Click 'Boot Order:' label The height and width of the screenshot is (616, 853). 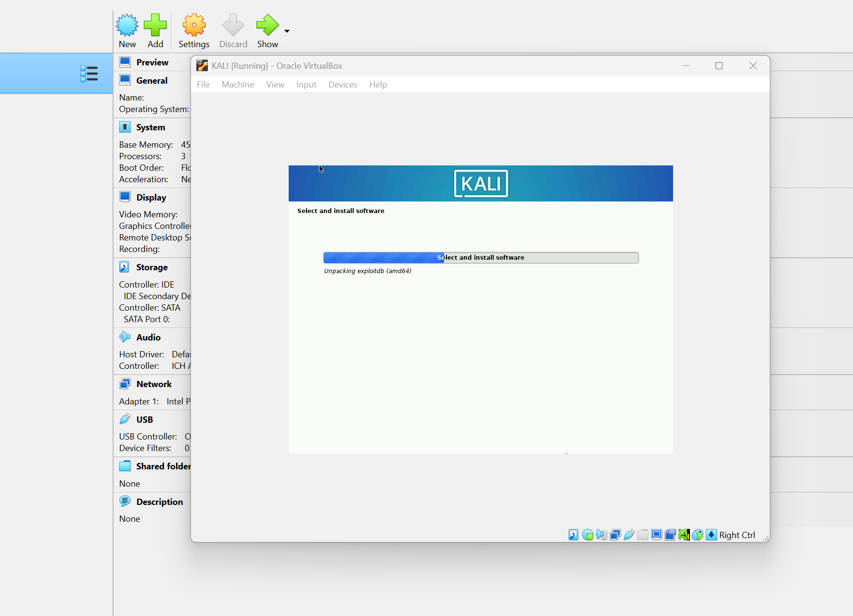click(141, 168)
